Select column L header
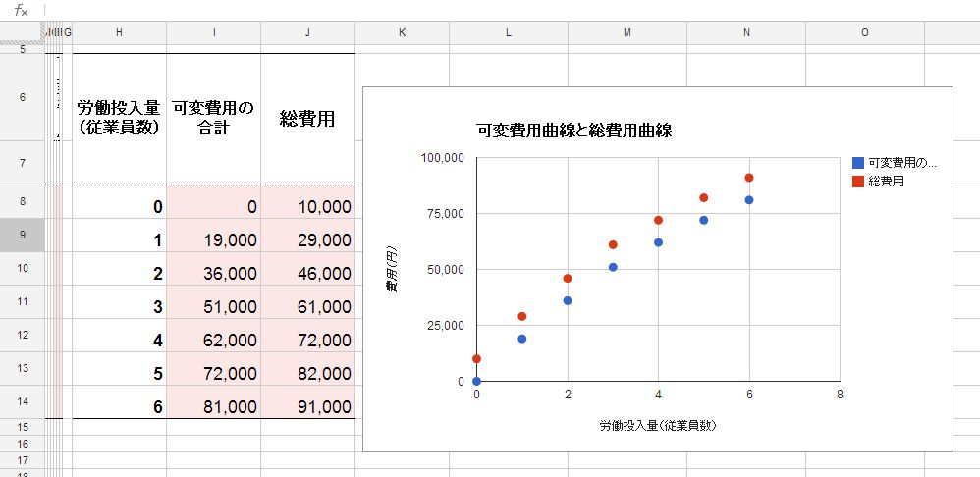This screenshot has height=477, width=980. tap(509, 33)
